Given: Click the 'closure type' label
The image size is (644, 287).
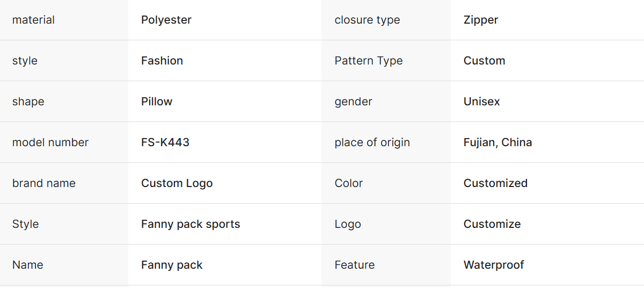Looking at the screenshot, I should click(x=367, y=20).
